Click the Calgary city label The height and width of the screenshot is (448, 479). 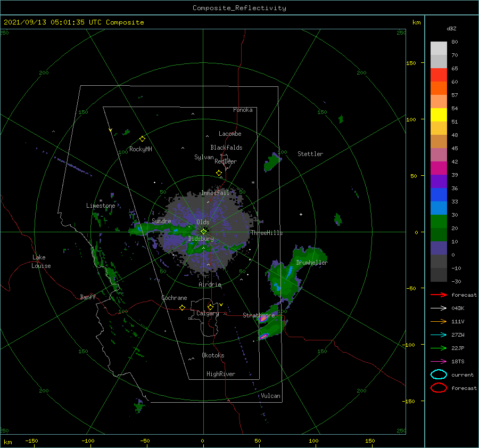(208, 313)
